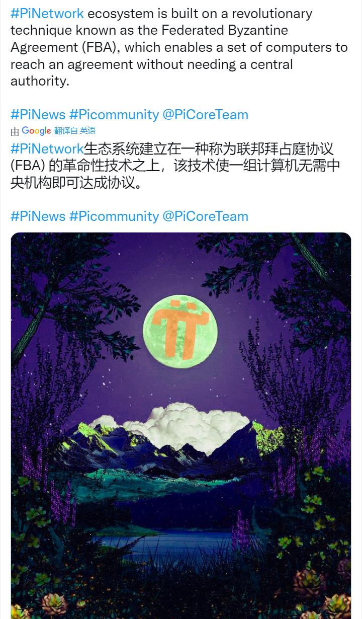Viewport: 364px width, 619px height.
Task: Click the Google logo in translation attribution
Action: 36,131
